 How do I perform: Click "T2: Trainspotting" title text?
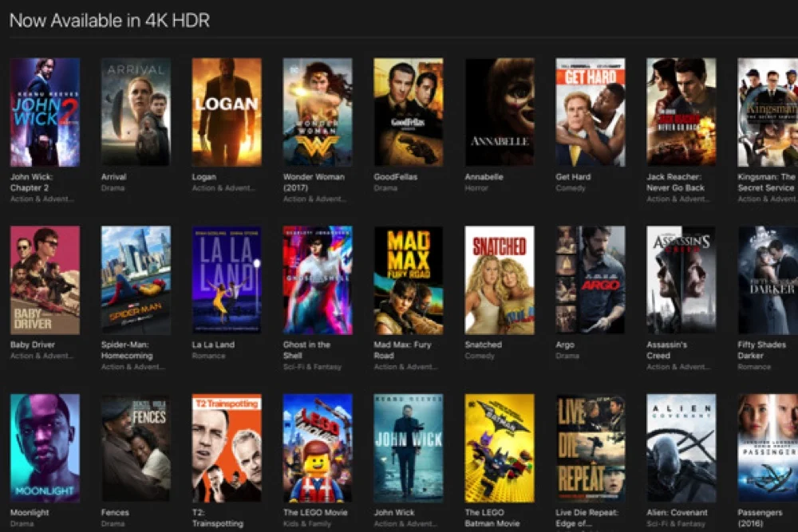[x=218, y=518]
